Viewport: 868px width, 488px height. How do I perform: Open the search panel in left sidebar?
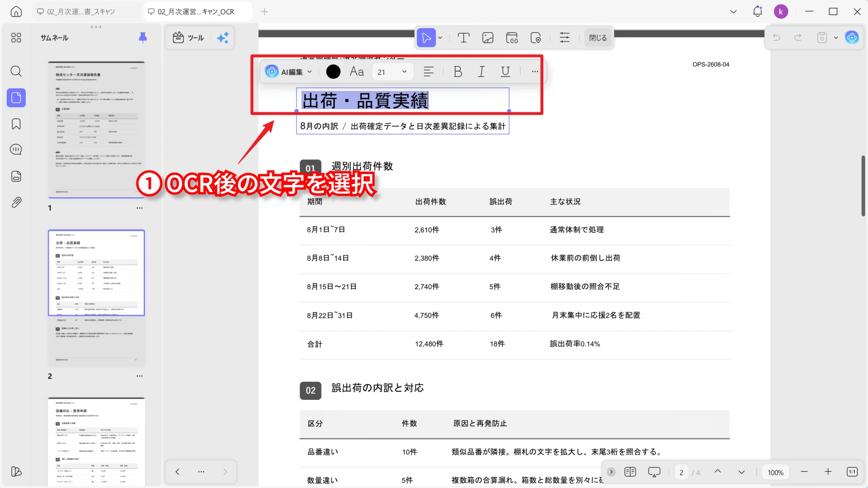tap(16, 71)
